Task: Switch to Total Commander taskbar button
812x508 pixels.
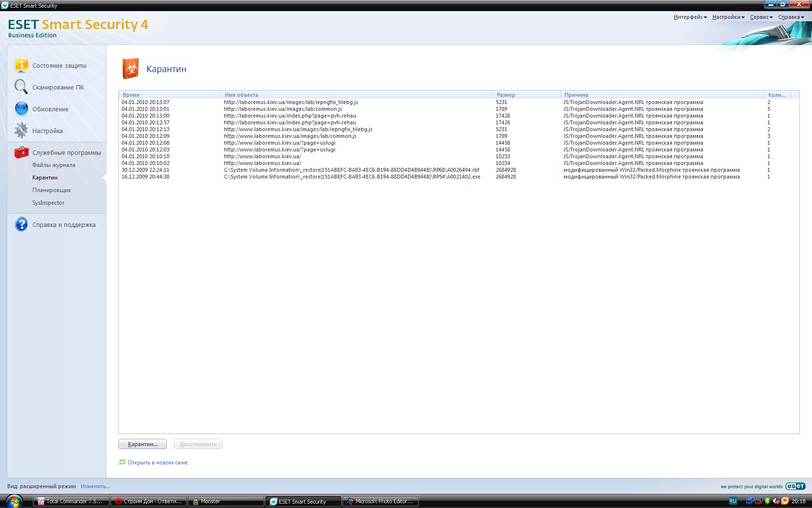Action: 71,501
